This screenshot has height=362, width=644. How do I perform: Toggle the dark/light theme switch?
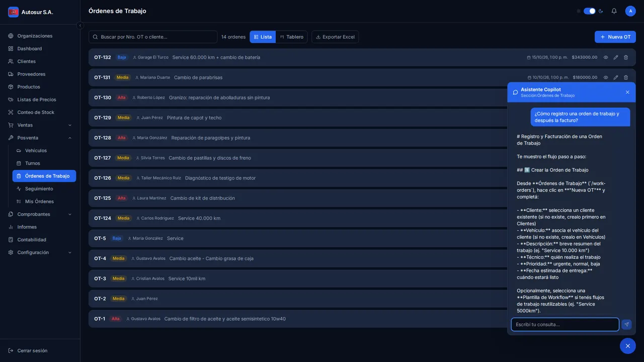(x=590, y=11)
